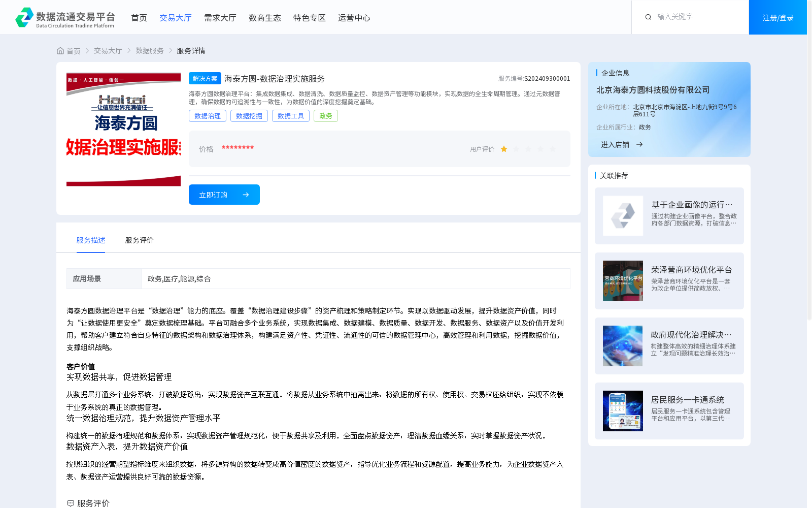Open the 荣泽营商环境优化平台 thumbnail
The image size is (812, 508).
(x=623, y=281)
